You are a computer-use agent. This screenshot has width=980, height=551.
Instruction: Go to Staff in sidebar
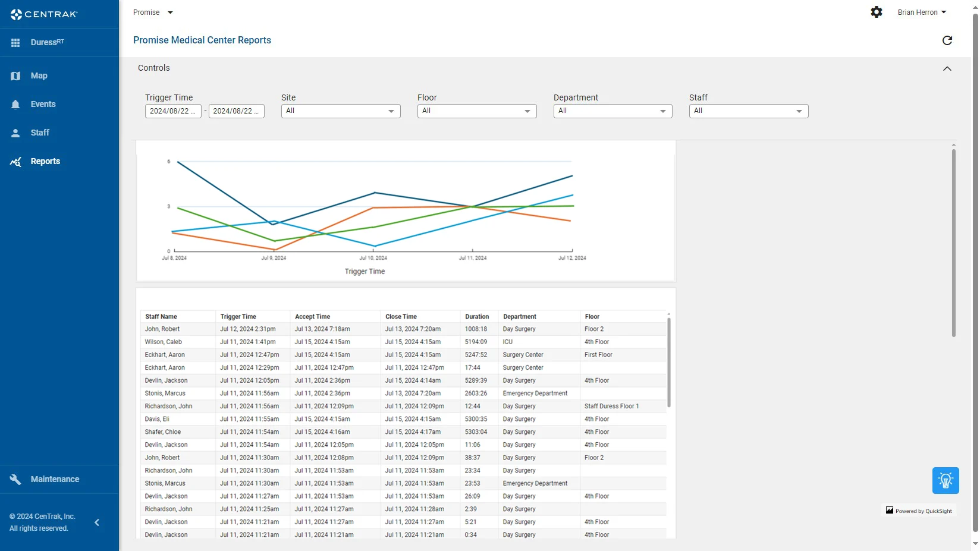(40, 133)
